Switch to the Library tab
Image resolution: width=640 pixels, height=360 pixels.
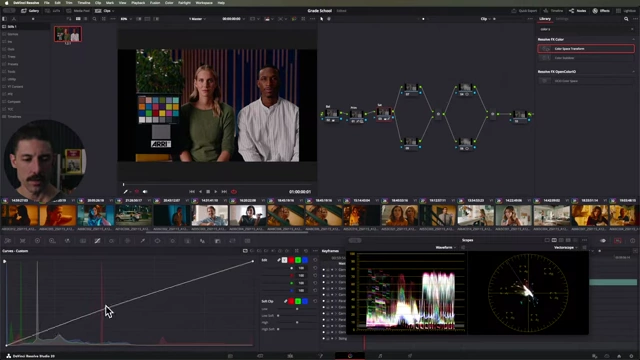(x=545, y=19)
